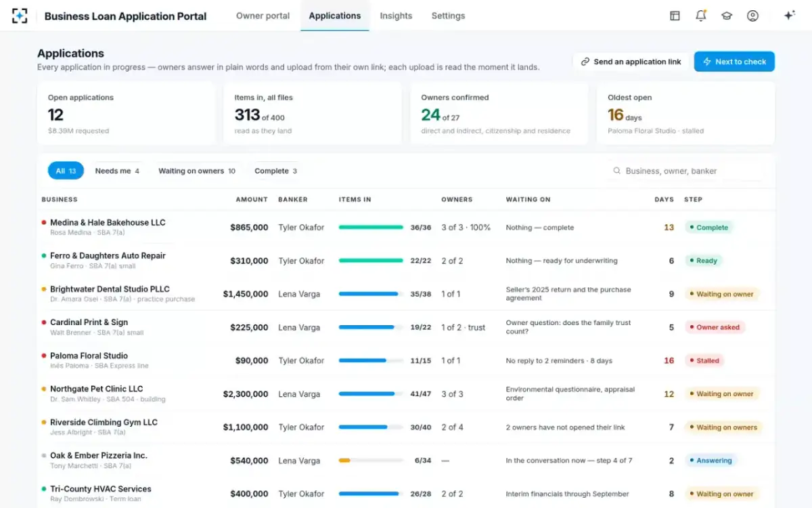Click Send an application link button
812x508 pixels.
click(631, 62)
